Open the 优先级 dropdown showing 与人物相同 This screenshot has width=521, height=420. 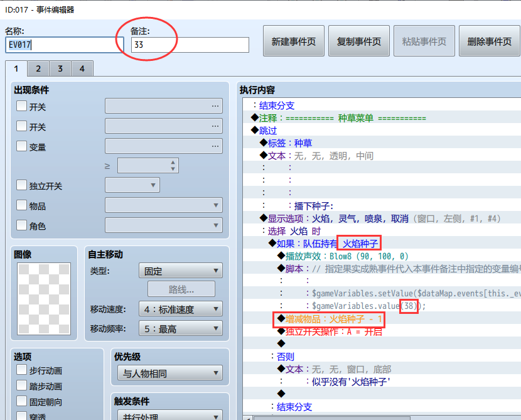click(170, 373)
